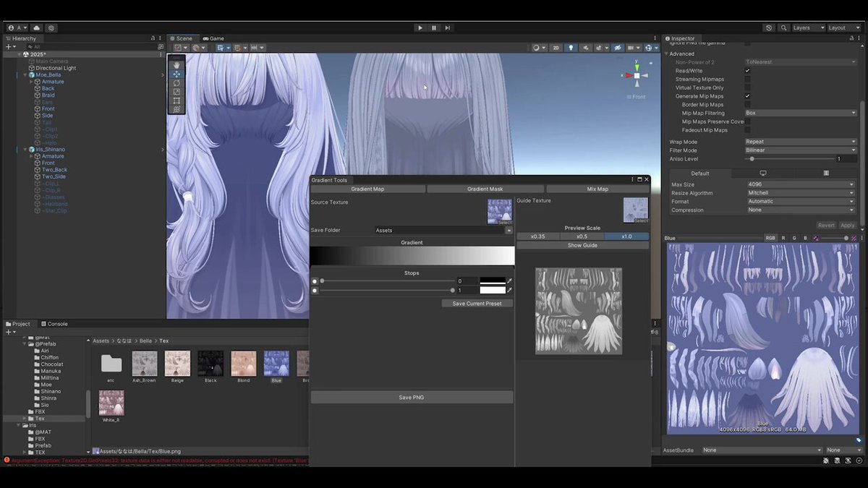868x488 pixels.
Task: Enable Virtual Texture Only checkbox
Action: coord(747,88)
